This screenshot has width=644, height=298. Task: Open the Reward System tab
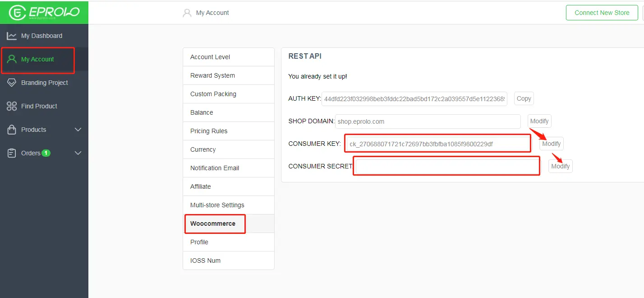[x=229, y=75]
